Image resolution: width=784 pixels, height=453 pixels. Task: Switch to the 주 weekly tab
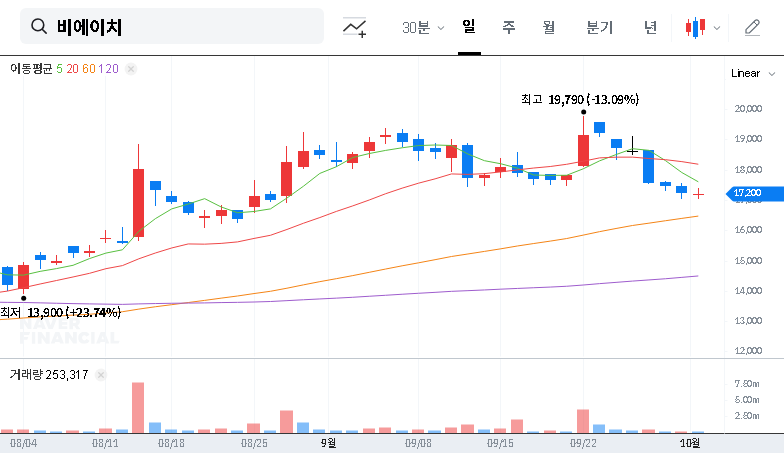pyautogui.click(x=509, y=27)
